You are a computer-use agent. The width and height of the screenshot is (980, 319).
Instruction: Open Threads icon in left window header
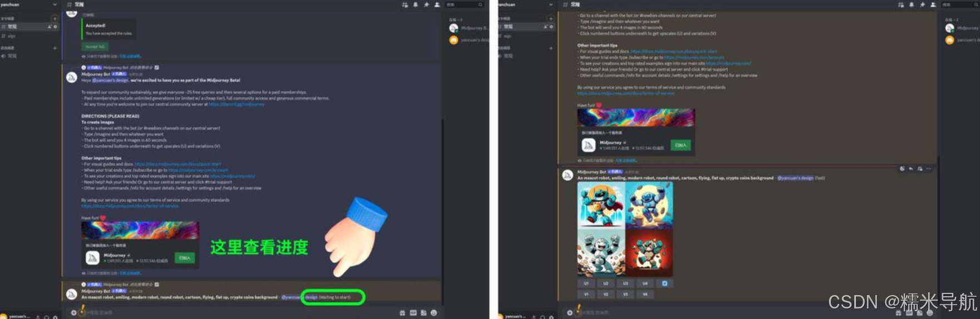pos(405,4)
